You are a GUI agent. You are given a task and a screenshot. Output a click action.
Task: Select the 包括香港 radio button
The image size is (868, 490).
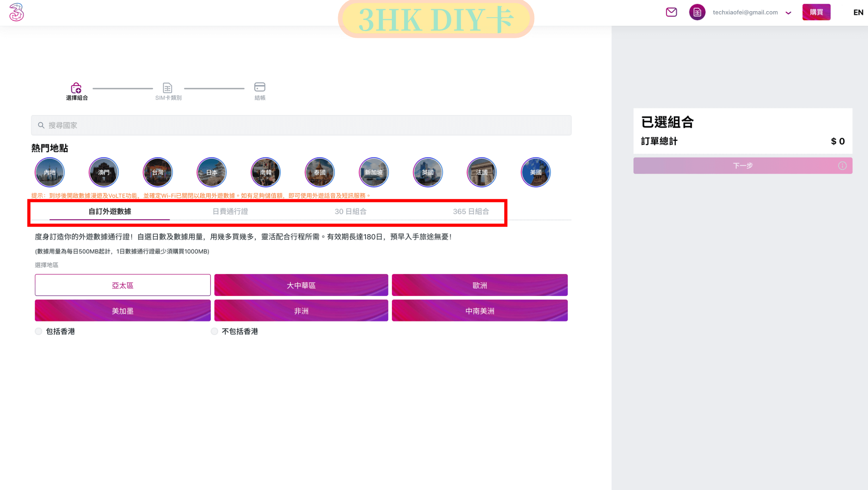(x=39, y=331)
